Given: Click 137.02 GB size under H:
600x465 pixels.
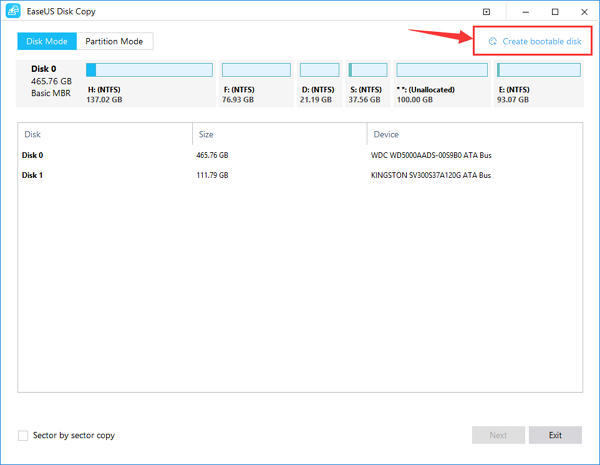Looking at the screenshot, I should [x=104, y=100].
